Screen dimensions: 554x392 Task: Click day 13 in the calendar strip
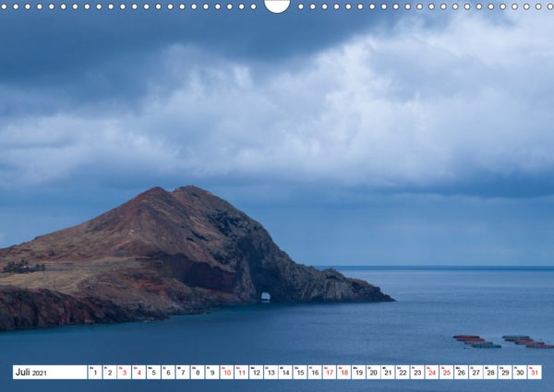[271, 373]
